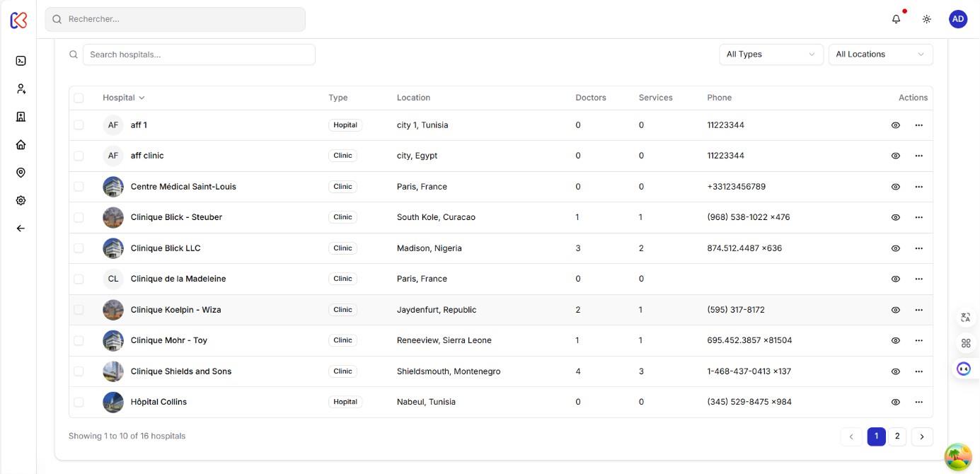980x474 pixels.
Task: Open the All Types filter dropdown
Action: tap(771, 54)
